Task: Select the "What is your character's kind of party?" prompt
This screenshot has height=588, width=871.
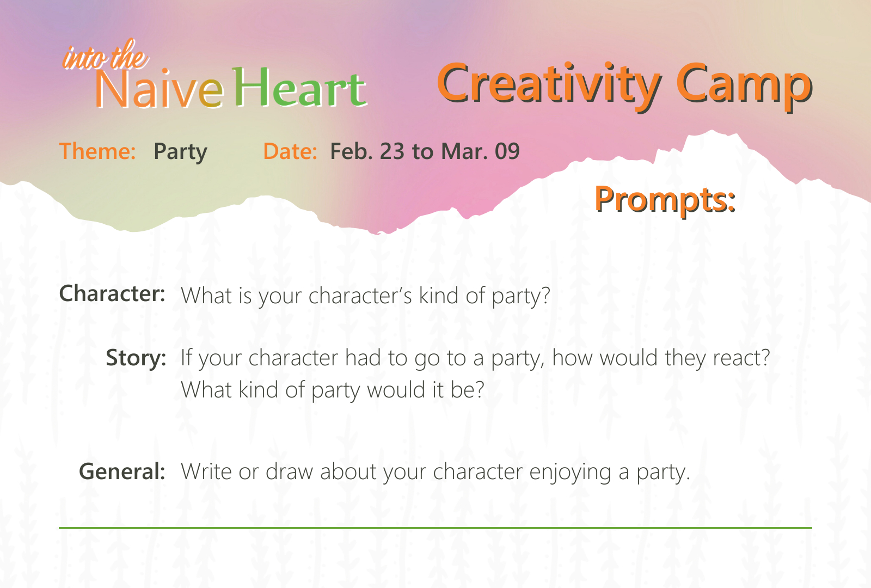Action: (x=365, y=296)
